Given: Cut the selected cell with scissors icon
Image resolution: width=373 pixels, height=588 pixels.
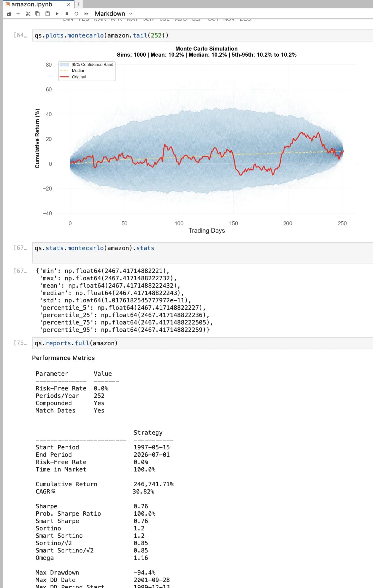Looking at the screenshot, I should pos(28,14).
